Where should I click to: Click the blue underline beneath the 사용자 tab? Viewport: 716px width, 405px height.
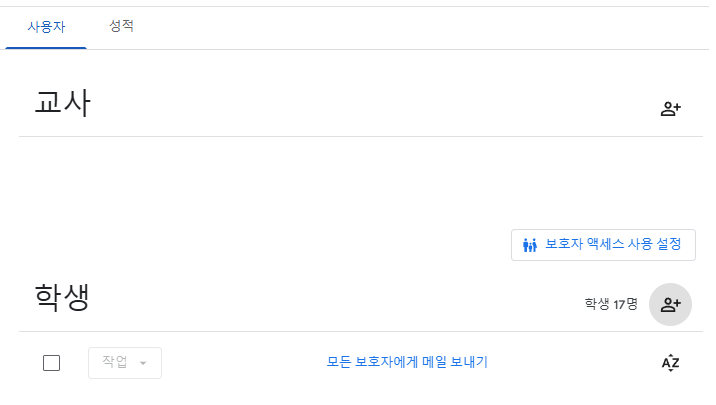(46, 47)
